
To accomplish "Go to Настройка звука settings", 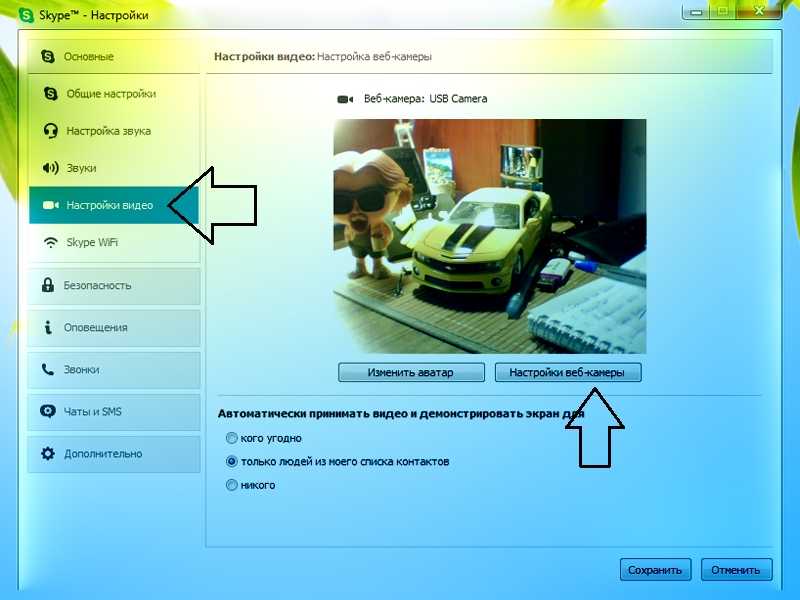I will pos(114,131).
